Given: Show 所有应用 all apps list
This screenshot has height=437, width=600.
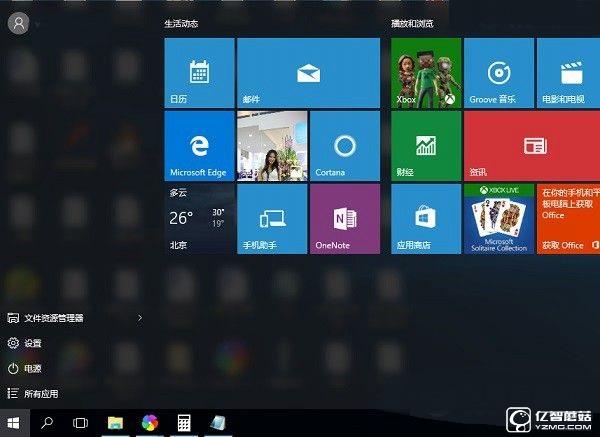Looking at the screenshot, I should point(40,394).
